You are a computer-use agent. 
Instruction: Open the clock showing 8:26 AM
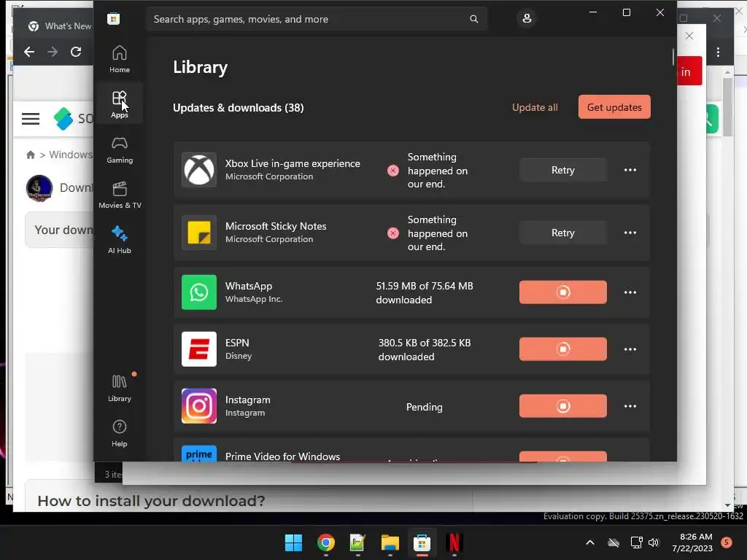[692, 542]
